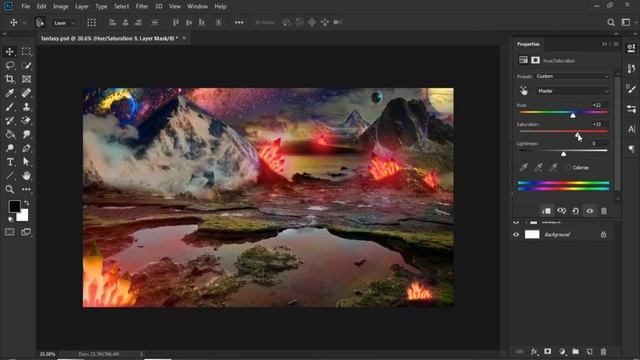
Task: Open the Auto-Select Layer dropdown
Action: coord(64,23)
